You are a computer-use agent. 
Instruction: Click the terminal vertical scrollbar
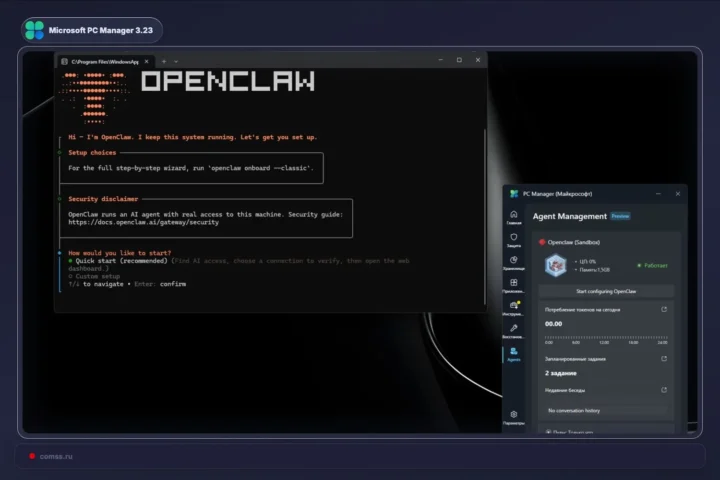click(x=485, y=216)
